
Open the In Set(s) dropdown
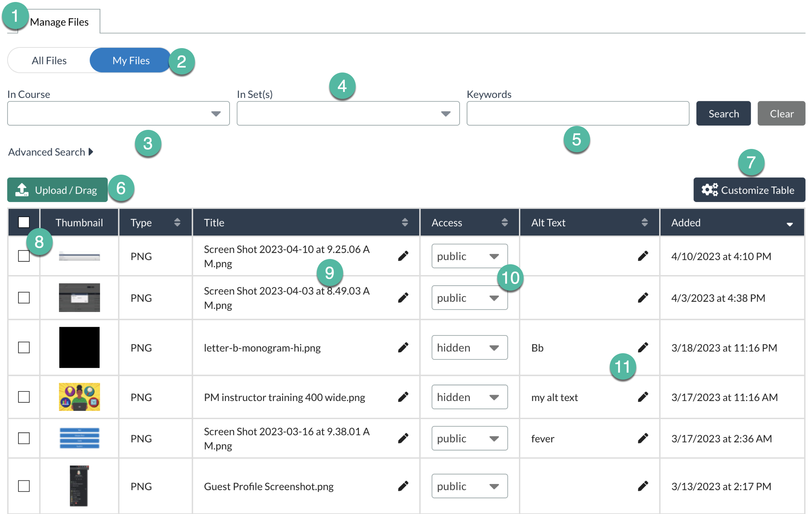pyautogui.click(x=348, y=113)
